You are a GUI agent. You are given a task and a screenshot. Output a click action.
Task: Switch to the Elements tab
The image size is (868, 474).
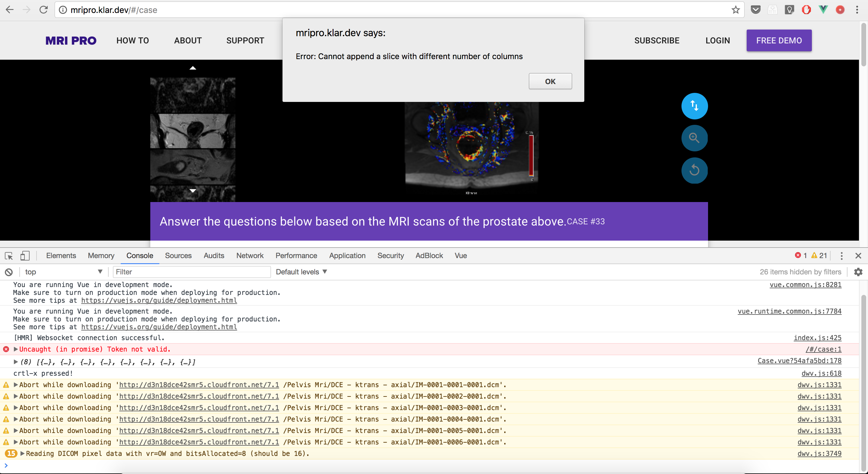click(61, 255)
